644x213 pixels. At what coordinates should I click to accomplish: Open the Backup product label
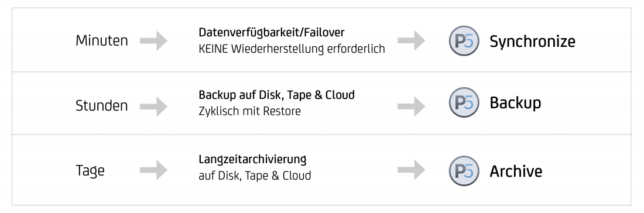515,103
